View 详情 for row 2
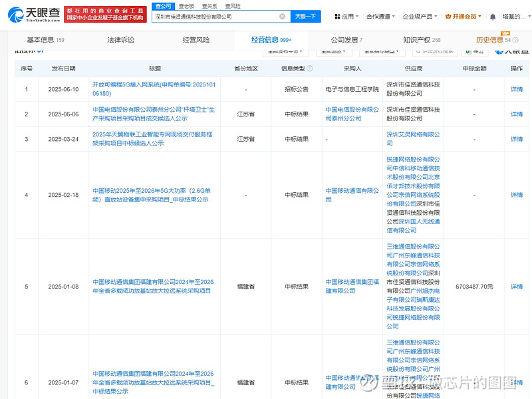The image size is (532, 399). coord(517,114)
